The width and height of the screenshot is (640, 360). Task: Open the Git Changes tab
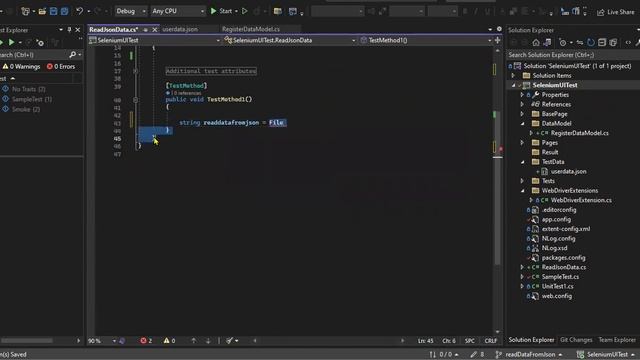pyautogui.click(x=576, y=340)
